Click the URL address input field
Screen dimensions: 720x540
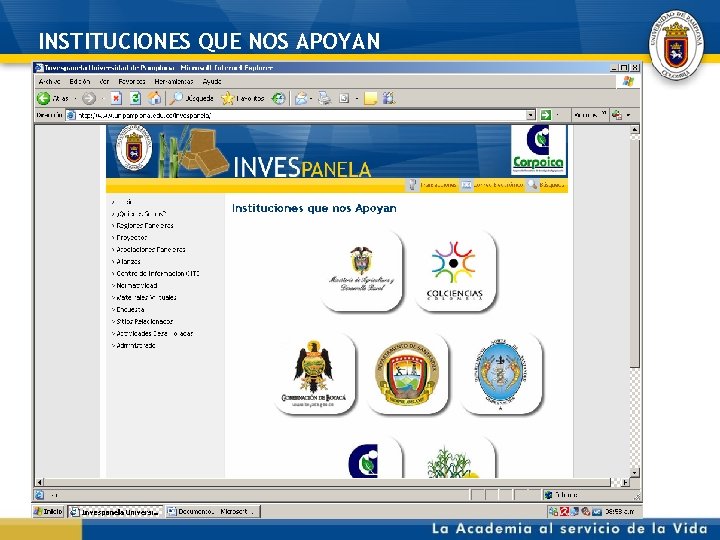point(301,115)
